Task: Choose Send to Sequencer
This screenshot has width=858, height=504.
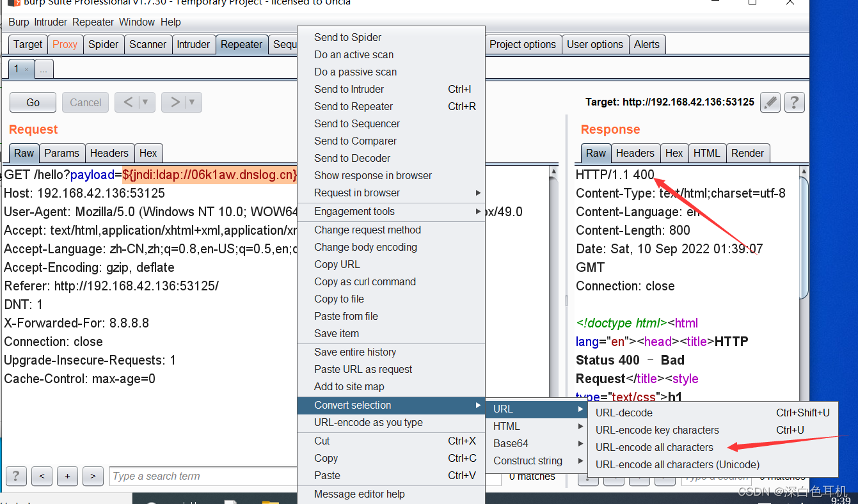Action: (x=392, y=123)
